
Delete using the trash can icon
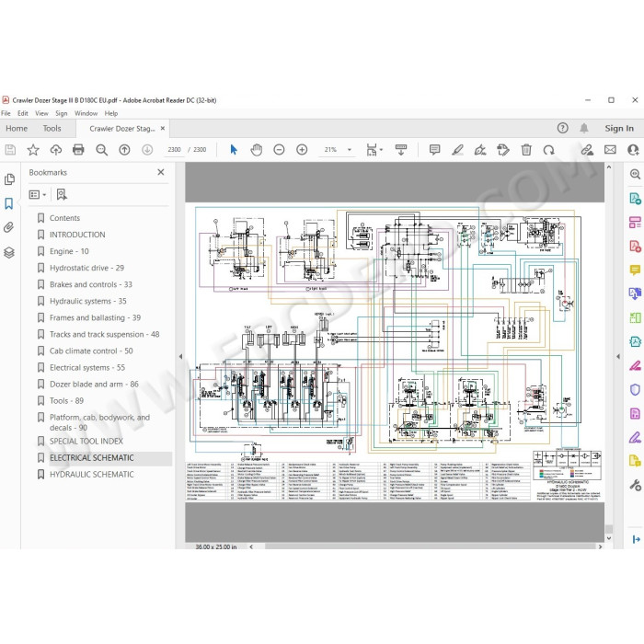coord(526,150)
